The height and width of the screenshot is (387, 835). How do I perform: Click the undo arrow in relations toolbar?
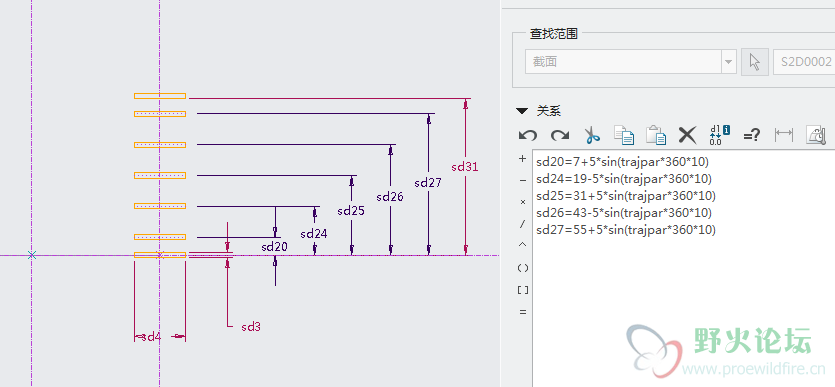tap(527, 135)
